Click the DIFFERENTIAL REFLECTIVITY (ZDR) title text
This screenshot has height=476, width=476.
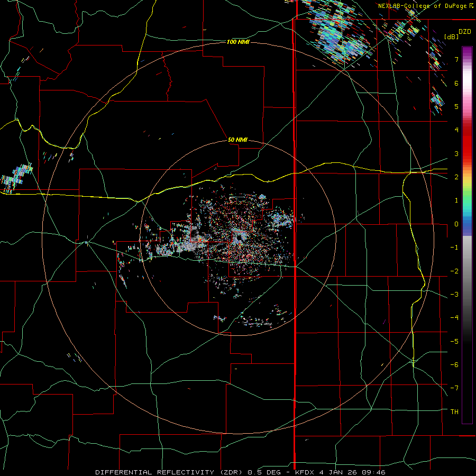pos(170,472)
